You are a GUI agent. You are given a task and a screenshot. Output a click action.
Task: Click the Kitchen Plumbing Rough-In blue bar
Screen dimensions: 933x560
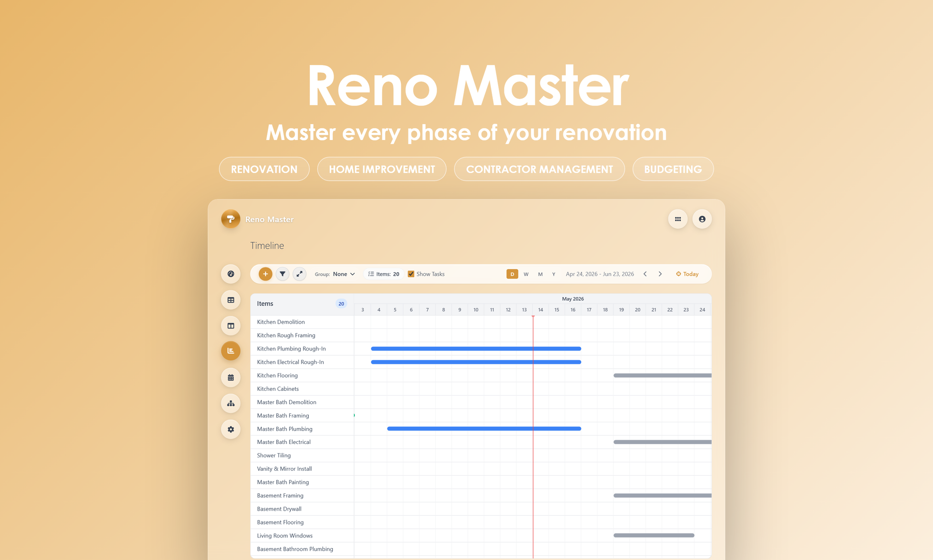pyautogui.click(x=476, y=349)
